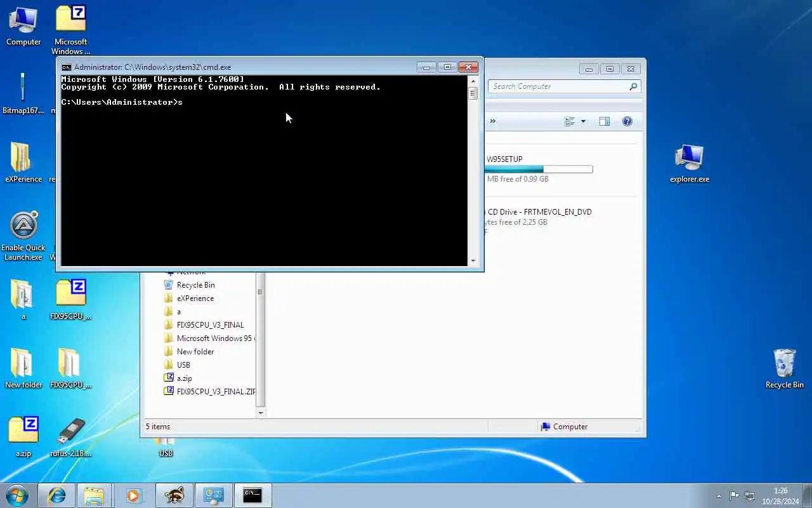Open the USB desktop folder

click(x=166, y=448)
